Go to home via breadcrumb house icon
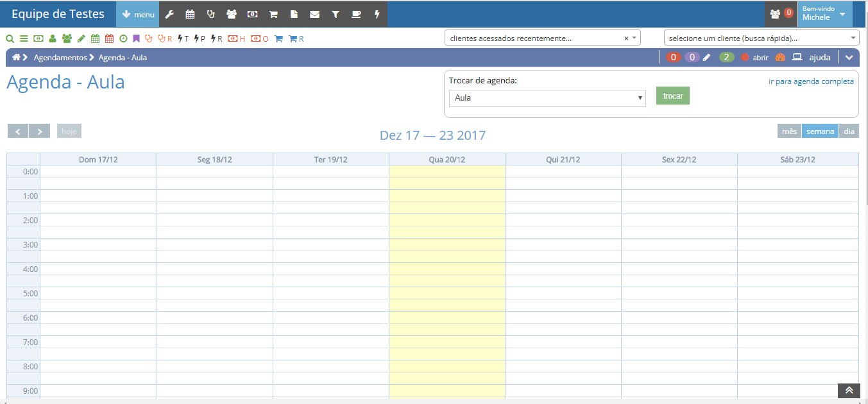Image resolution: width=868 pixels, height=404 pixels. [16, 58]
